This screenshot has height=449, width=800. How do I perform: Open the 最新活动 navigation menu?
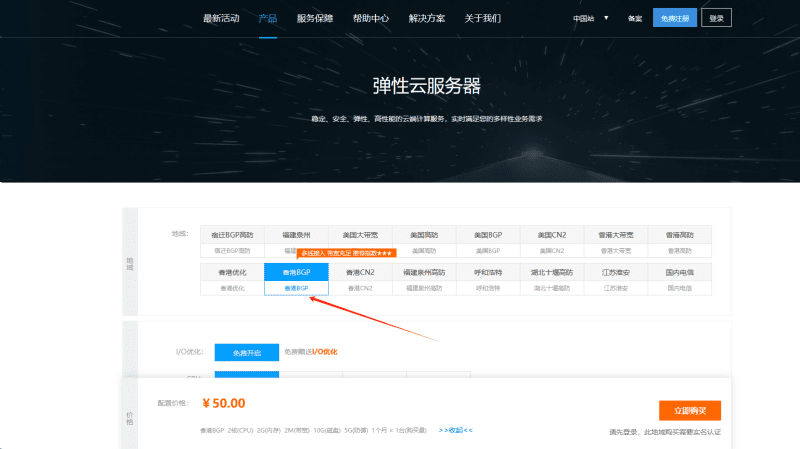point(221,18)
